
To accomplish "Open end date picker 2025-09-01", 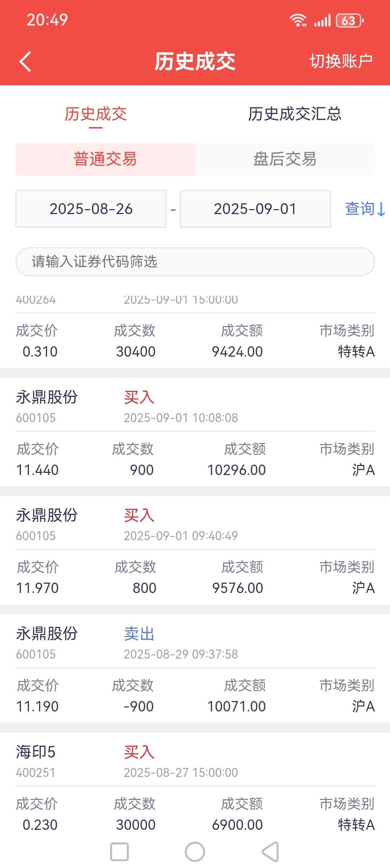I will (x=255, y=209).
